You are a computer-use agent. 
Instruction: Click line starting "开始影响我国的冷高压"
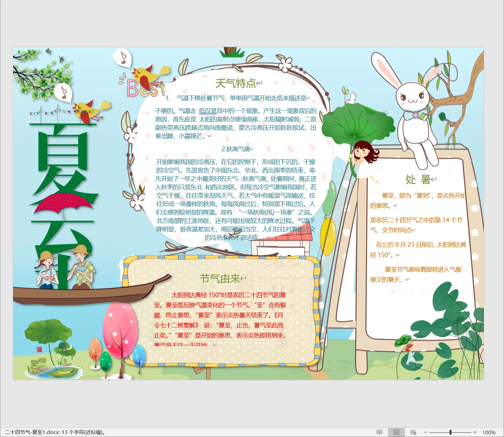[x=236, y=162]
